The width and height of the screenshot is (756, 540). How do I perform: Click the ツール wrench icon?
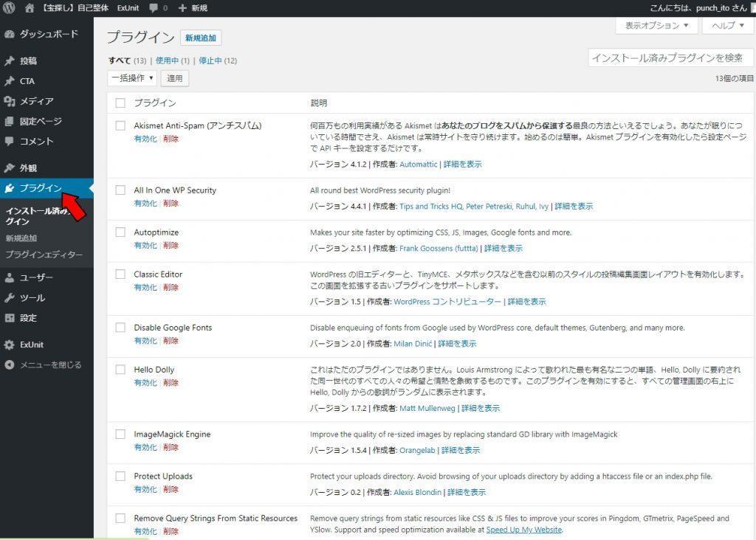coord(9,298)
